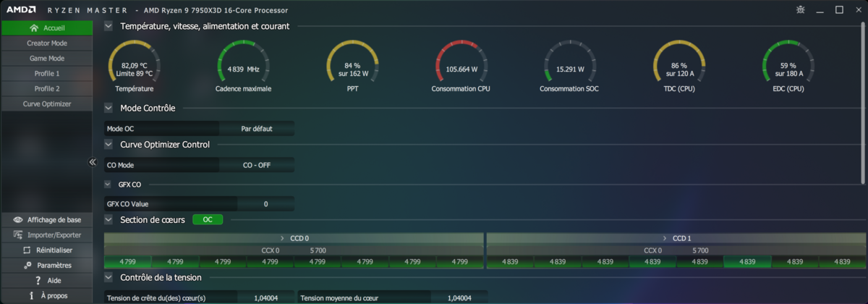The width and height of the screenshot is (868, 304).
Task: Click the Tension de crête value 1,04004
Action: tap(266, 297)
